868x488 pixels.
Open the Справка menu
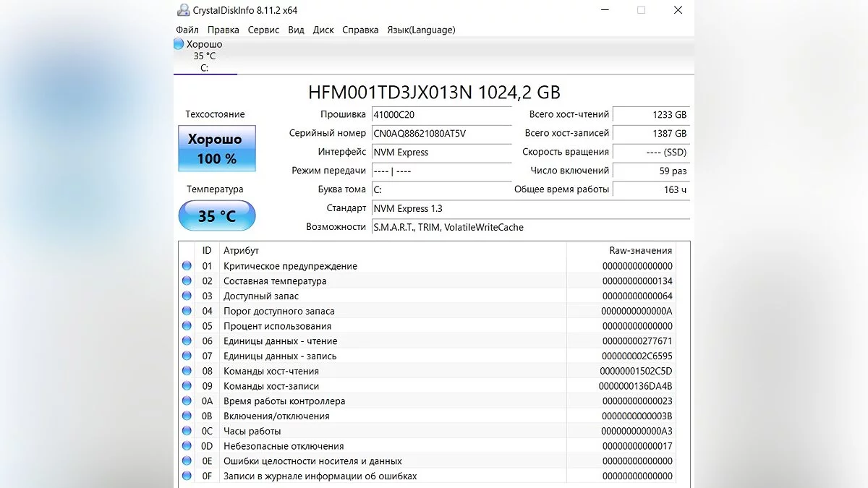coord(360,30)
